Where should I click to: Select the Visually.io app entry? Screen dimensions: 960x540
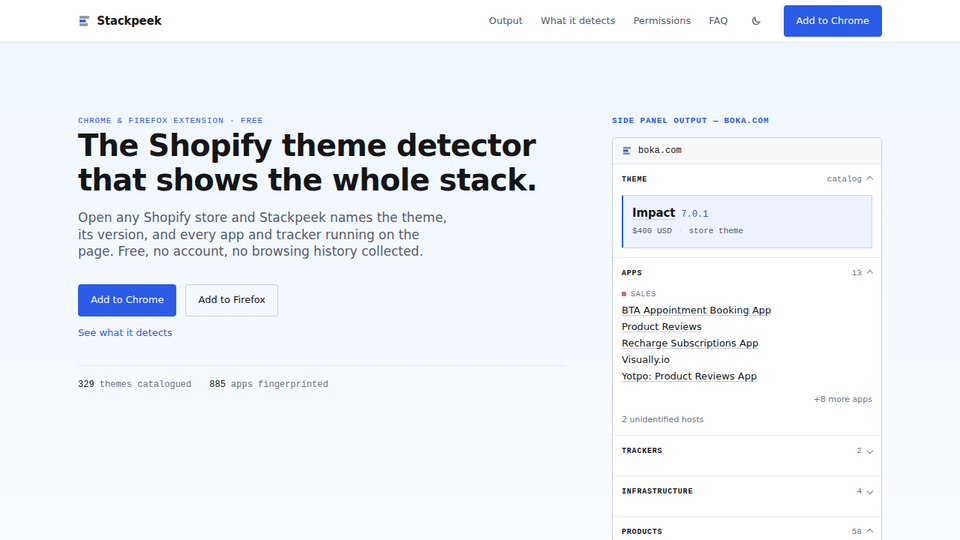tap(645, 360)
